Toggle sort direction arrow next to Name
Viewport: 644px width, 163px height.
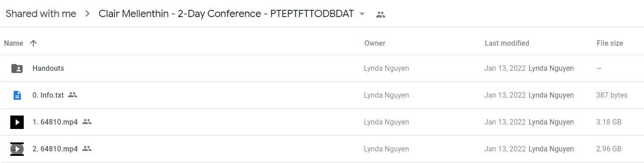point(33,43)
